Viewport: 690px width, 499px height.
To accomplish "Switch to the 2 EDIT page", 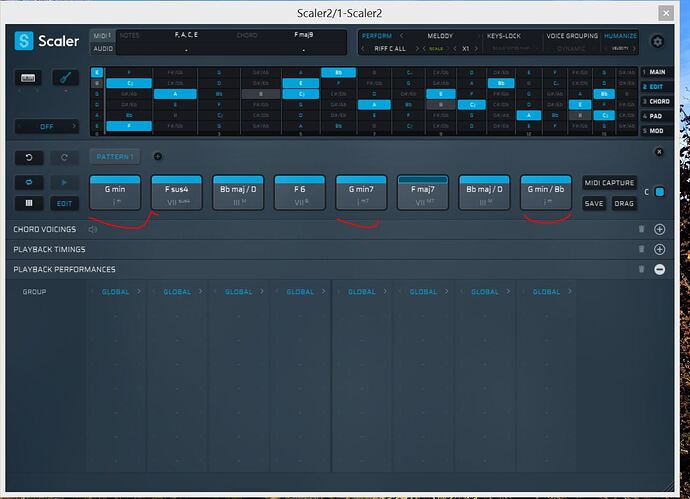I will pos(654,87).
